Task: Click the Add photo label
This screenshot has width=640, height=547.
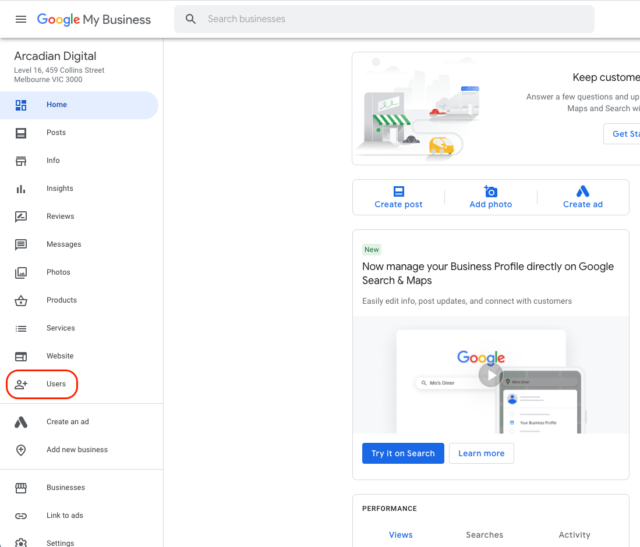Action: [x=491, y=205]
